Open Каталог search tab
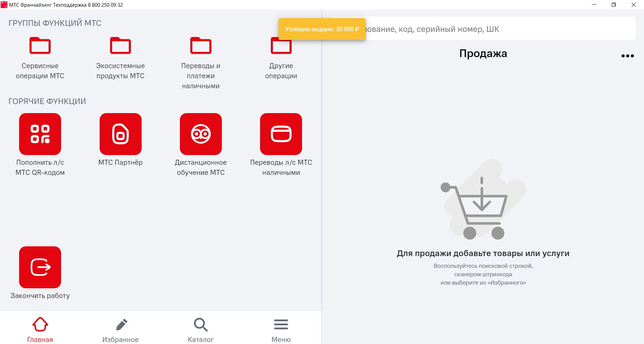The height and width of the screenshot is (344, 644). (x=201, y=330)
